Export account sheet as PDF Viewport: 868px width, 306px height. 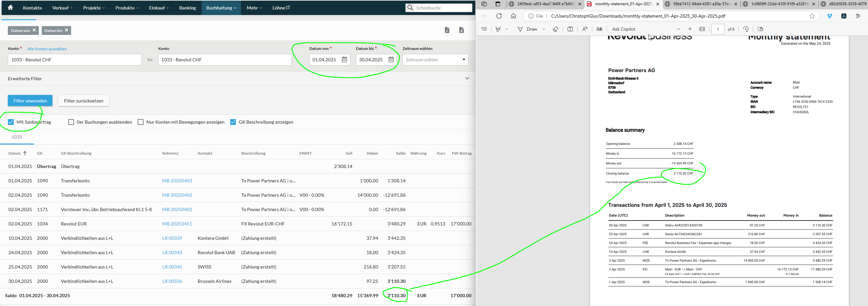[447, 30]
